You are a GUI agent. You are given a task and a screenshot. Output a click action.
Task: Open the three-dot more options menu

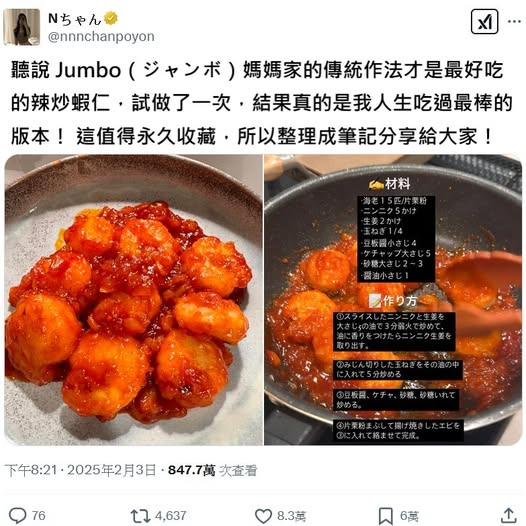(x=514, y=21)
